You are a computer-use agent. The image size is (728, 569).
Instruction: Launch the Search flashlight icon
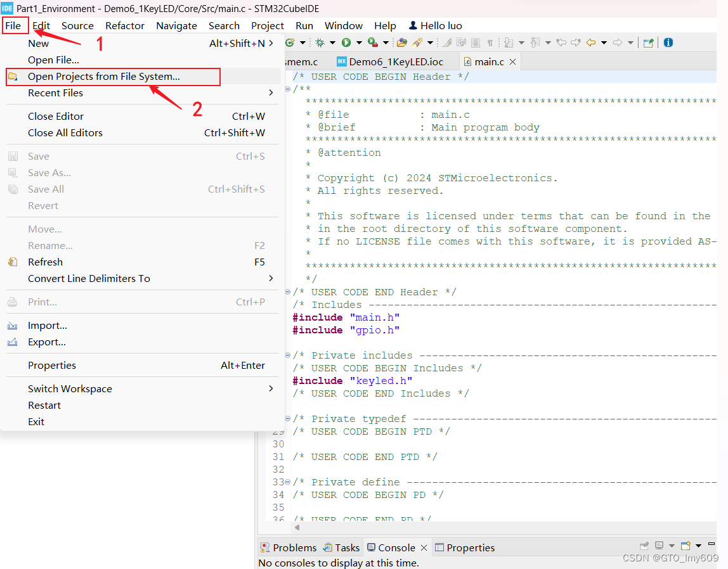pos(417,42)
